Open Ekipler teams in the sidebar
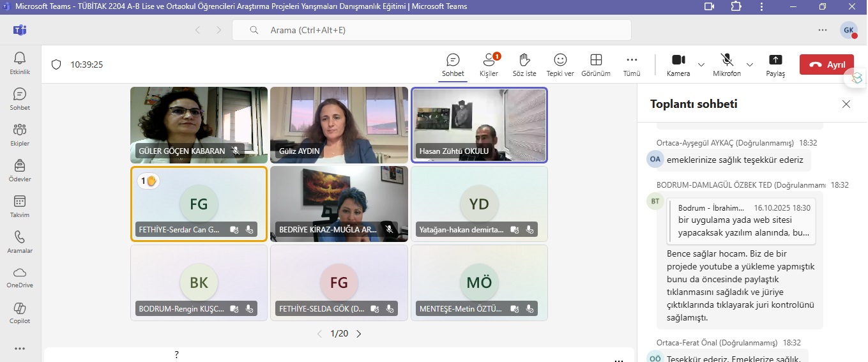The height and width of the screenshot is (362, 868). click(x=20, y=135)
